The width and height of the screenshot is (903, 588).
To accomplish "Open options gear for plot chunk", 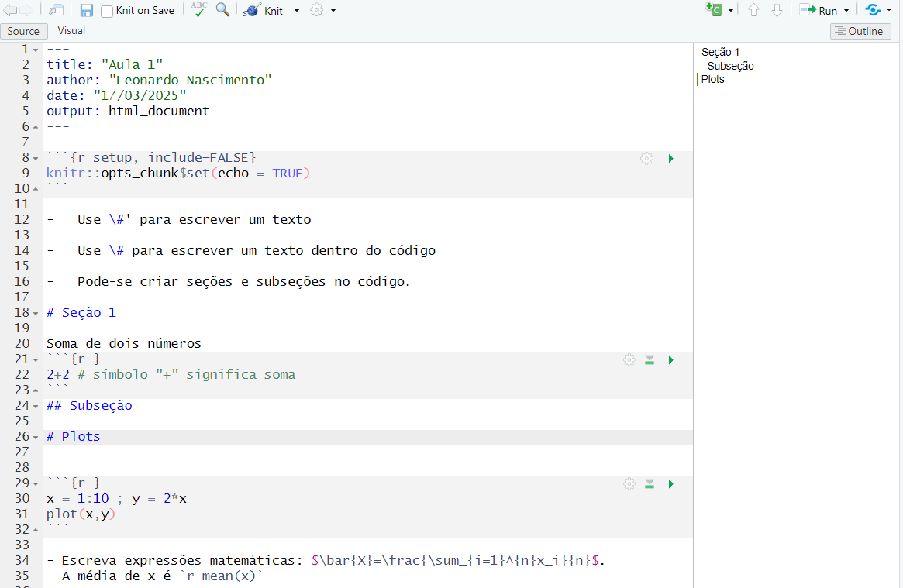I will tap(629, 484).
